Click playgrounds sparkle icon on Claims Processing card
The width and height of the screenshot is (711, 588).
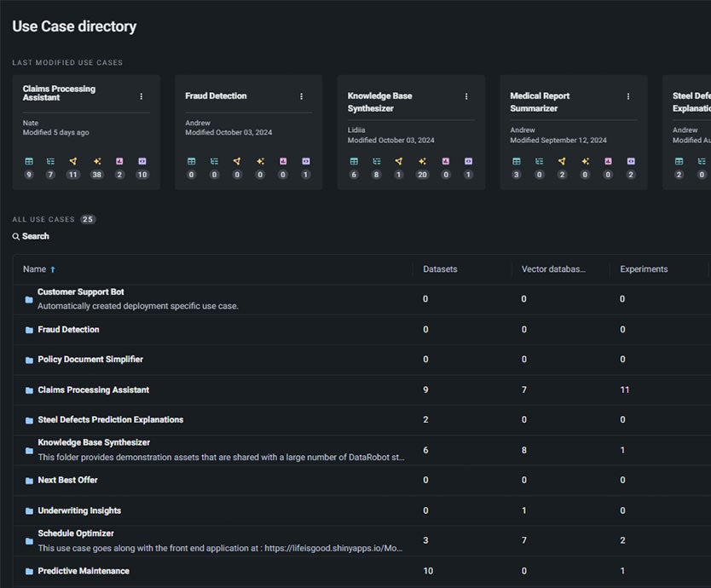point(97,161)
